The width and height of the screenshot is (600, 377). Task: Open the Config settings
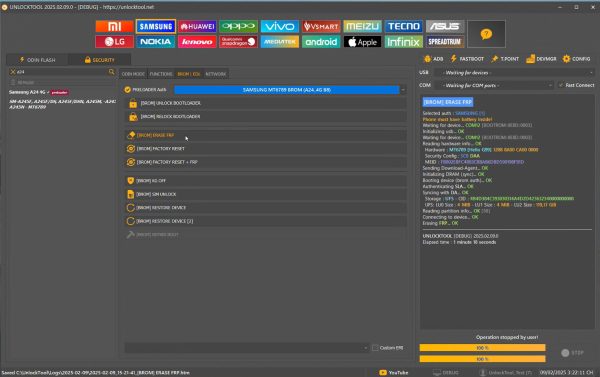click(x=576, y=59)
